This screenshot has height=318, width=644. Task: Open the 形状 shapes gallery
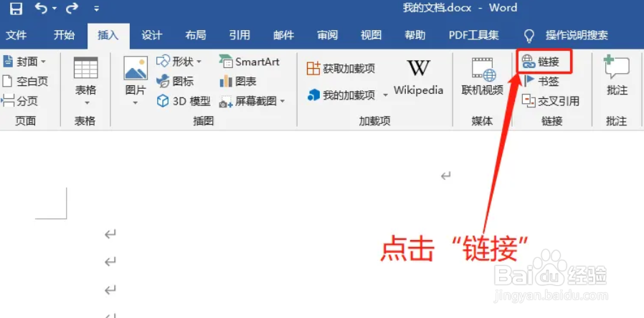point(179,62)
